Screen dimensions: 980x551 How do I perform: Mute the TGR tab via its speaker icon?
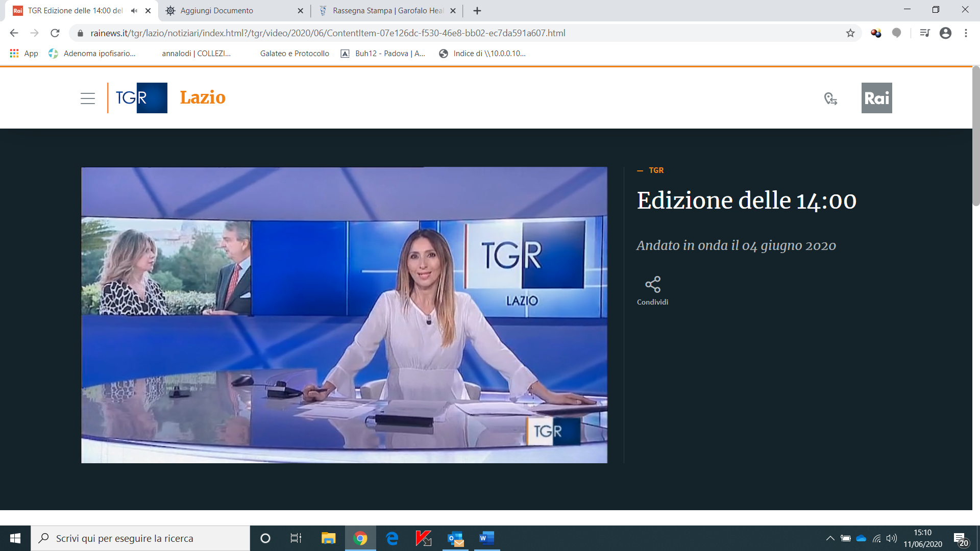pyautogui.click(x=134, y=11)
